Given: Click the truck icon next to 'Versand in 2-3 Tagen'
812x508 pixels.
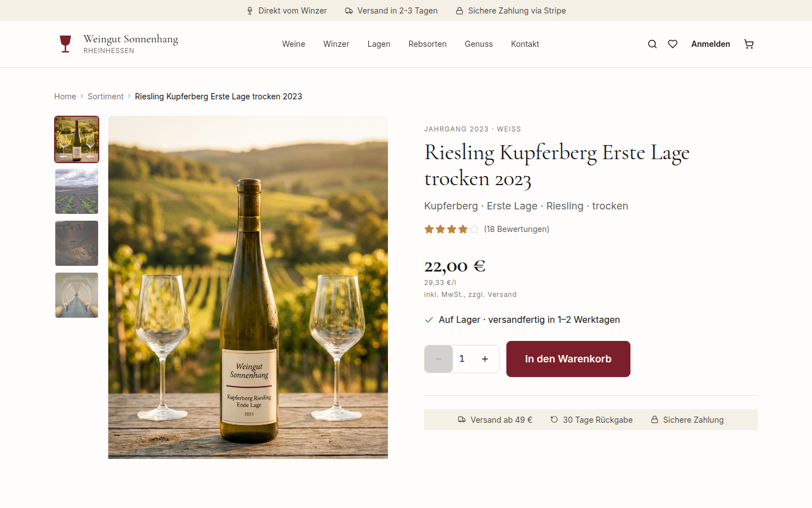Looking at the screenshot, I should tap(350, 10).
